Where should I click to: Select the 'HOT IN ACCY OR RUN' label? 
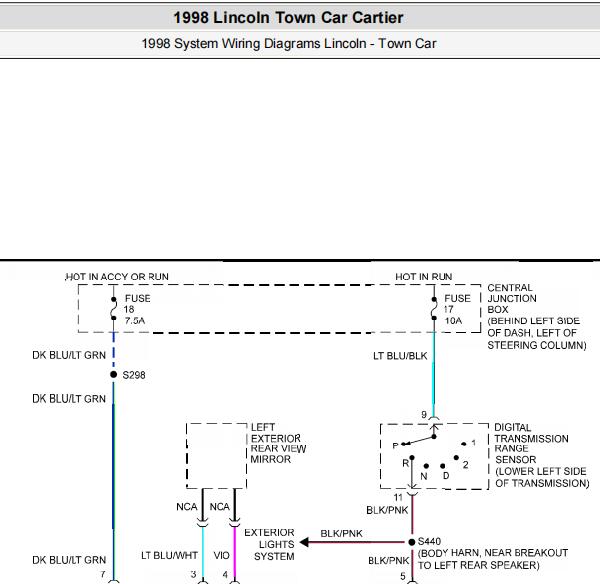tap(117, 276)
